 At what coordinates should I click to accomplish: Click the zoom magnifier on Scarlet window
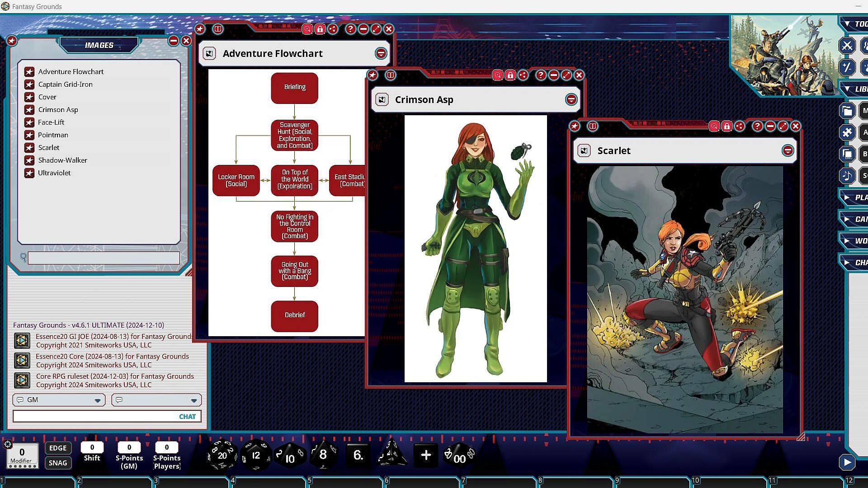pyautogui.click(x=714, y=127)
